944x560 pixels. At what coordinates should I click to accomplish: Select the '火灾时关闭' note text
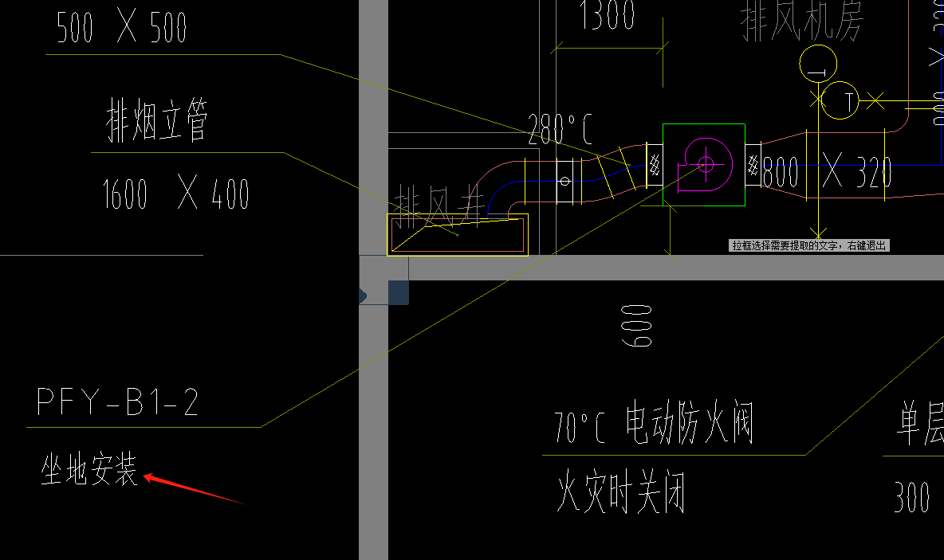click(621, 492)
